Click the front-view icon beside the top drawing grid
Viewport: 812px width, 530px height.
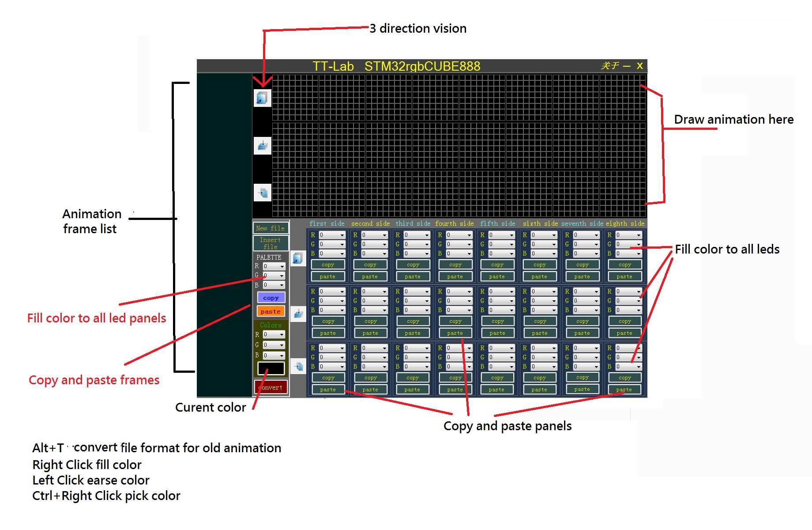262,98
